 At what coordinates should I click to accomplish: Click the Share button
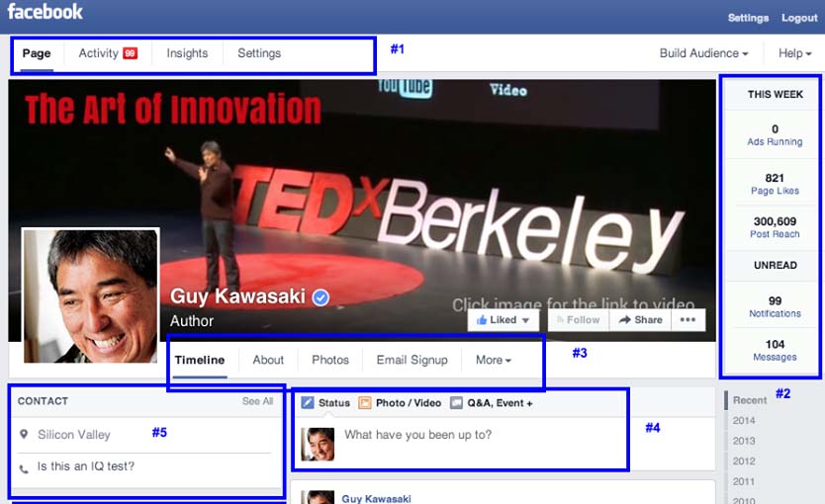click(x=640, y=319)
